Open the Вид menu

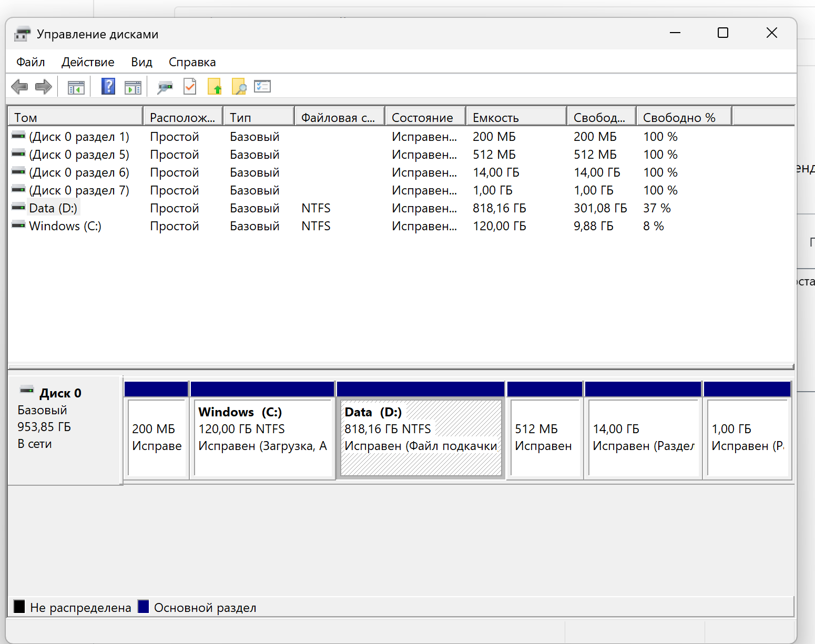[141, 62]
